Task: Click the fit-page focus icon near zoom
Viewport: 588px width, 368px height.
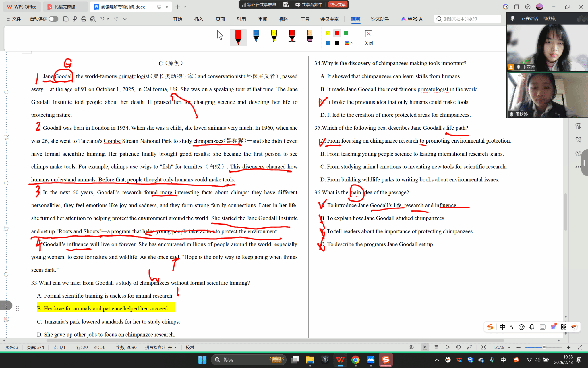Action: (483, 347)
